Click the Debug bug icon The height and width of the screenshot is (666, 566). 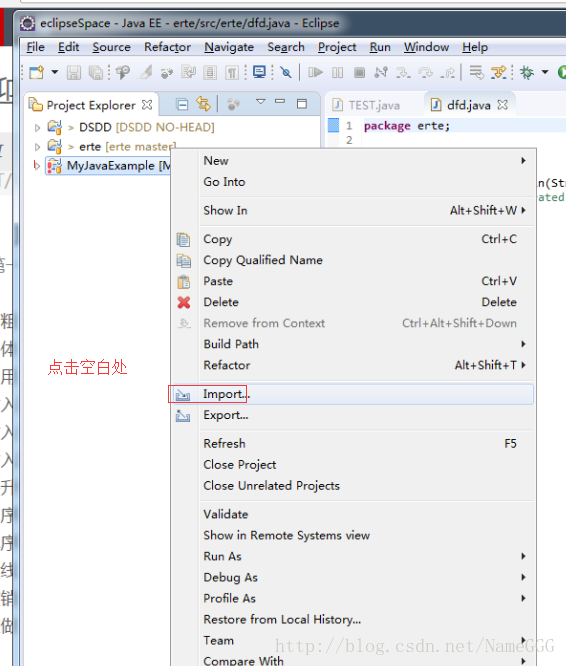pyautogui.click(x=527, y=73)
